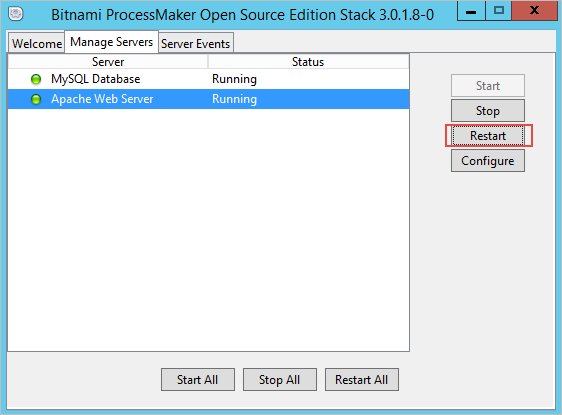The width and height of the screenshot is (562, 415).
Task: Click the Start All button
Action: [198, 380]
